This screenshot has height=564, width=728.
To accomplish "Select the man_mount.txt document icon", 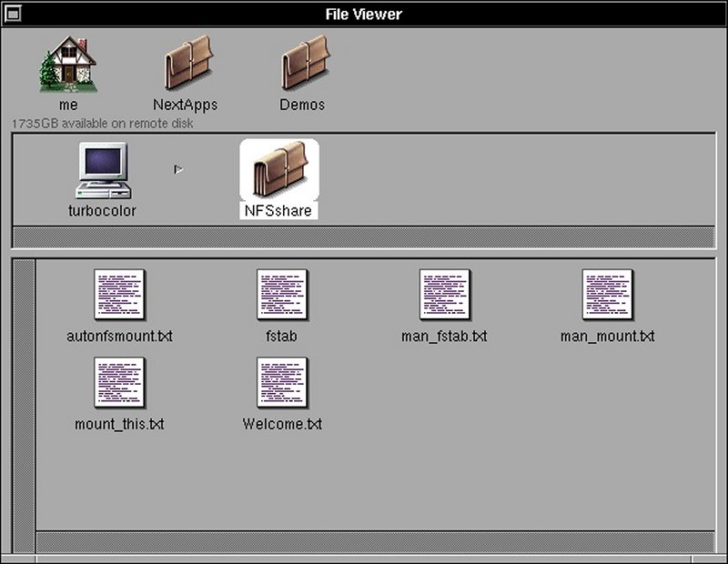I will [607, 296].
